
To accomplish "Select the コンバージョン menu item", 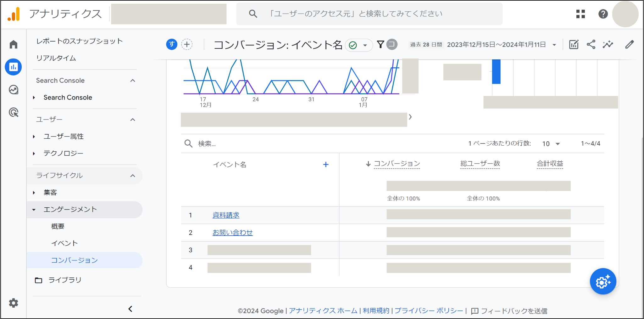I will click(74, 260).
